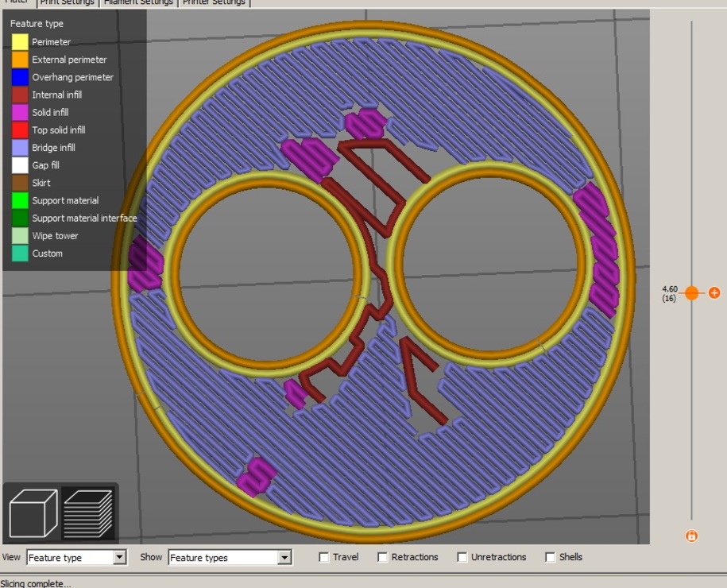Click the orange layer slider handle at 4.60

[691, 293]
